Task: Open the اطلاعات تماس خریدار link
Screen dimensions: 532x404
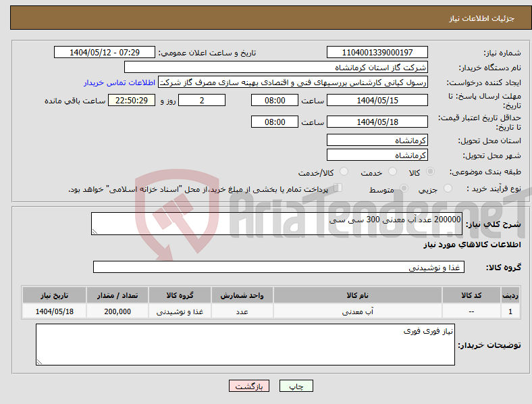Action: click(x=119, y=82)
